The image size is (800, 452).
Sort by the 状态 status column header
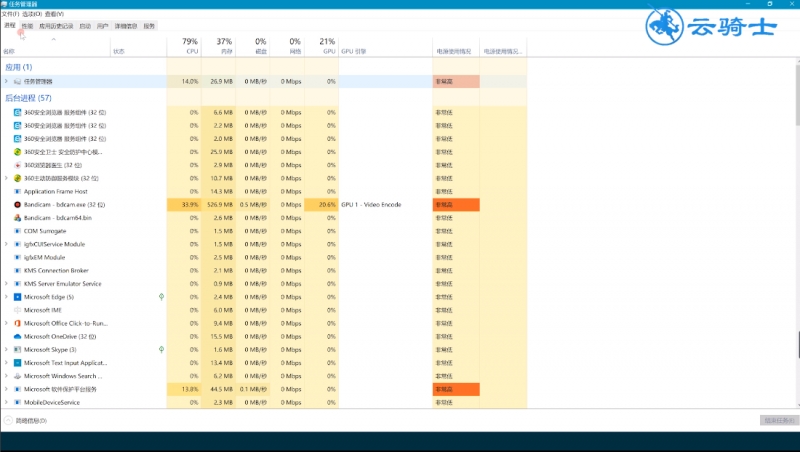tap(138, 46)
